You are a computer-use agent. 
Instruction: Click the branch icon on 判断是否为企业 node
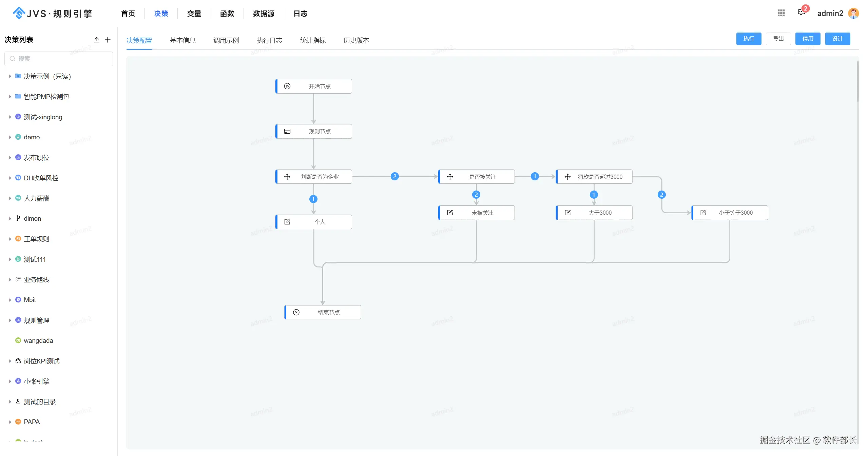click(287, 177)
